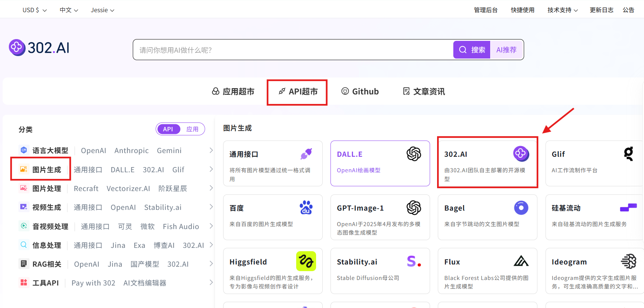Click the Ideogram logo icon
The image size is (644, 308).
coord(629,261)
